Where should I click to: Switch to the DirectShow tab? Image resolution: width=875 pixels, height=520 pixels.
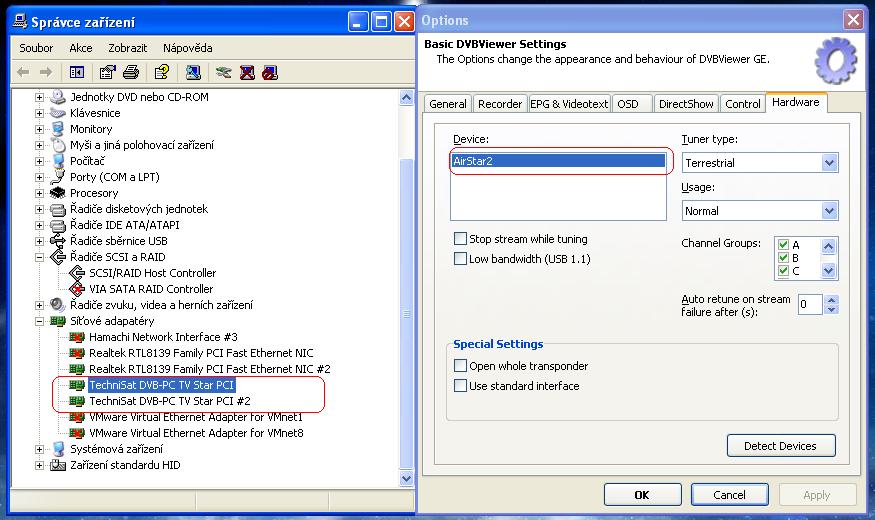click(x=686, y=104)
